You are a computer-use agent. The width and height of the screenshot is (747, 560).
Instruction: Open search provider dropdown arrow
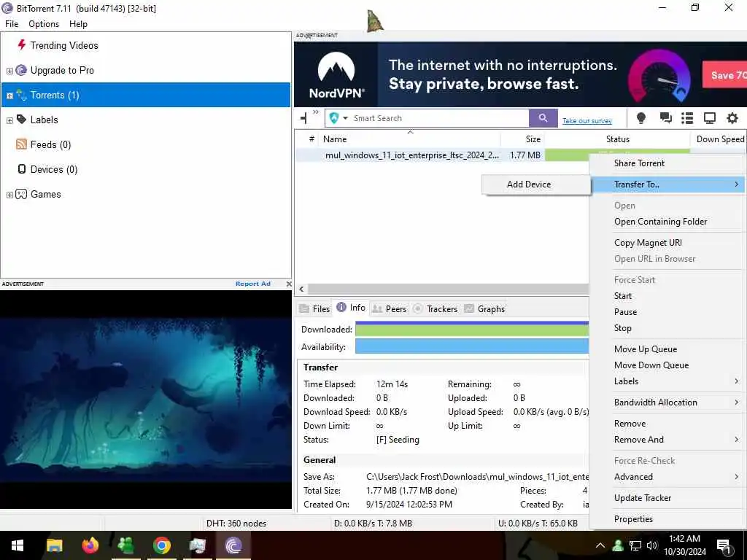pos(345,118)
